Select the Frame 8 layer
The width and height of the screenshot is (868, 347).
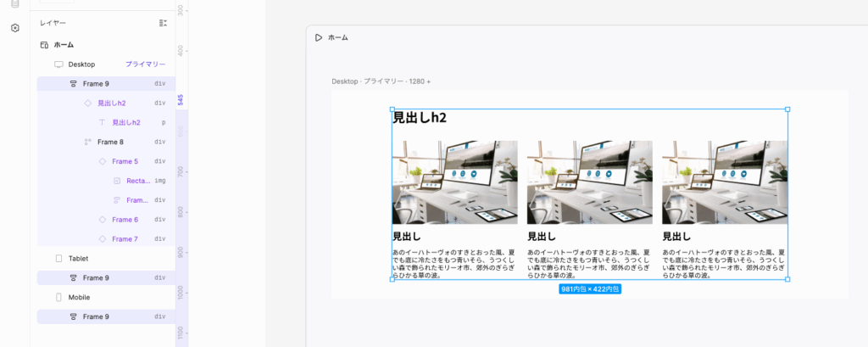click(110, 142)
